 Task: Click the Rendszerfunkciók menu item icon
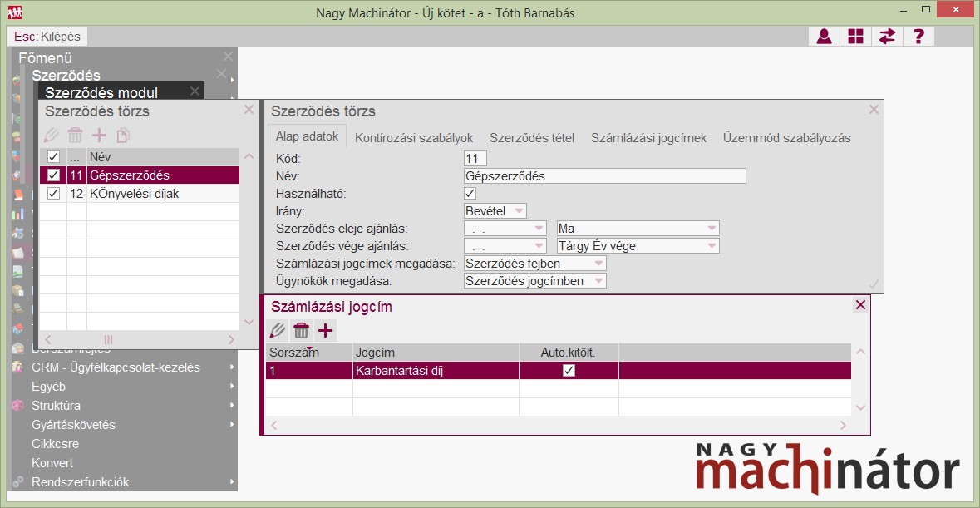(18, 481)
